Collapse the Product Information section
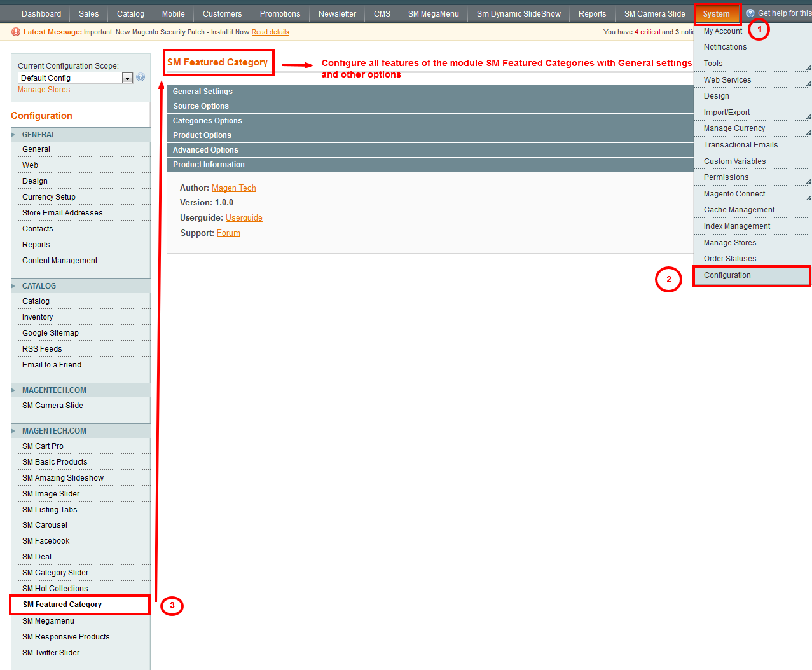 coord(209,165)
